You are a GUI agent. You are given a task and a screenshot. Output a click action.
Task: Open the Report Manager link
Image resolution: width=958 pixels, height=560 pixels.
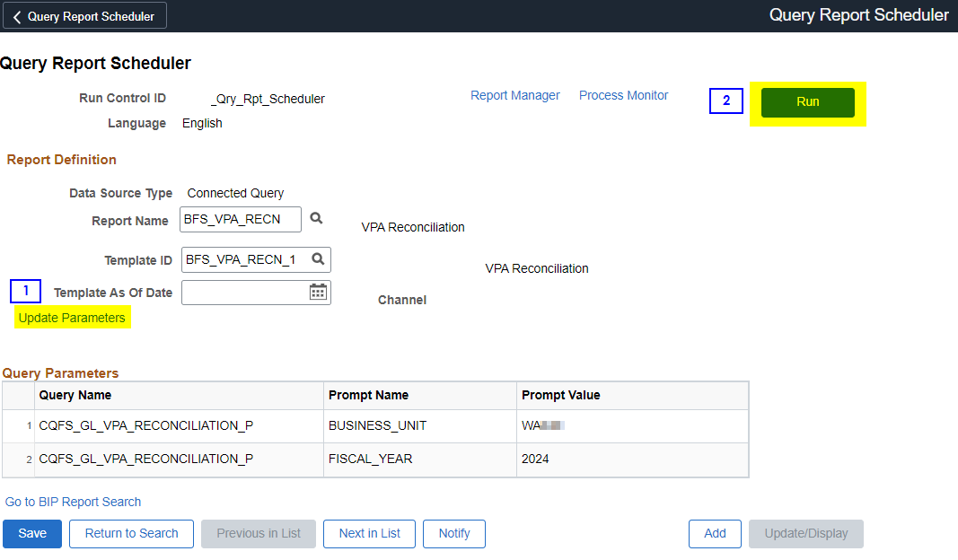[x=515, y=95]
